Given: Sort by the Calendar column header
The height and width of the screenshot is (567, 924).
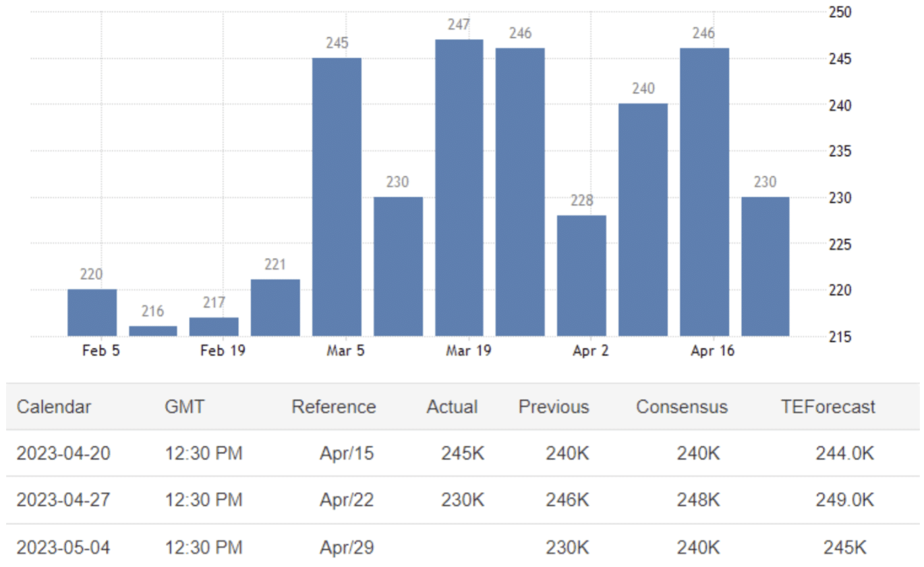Looking at the screenshot, I should pos(54,407).
